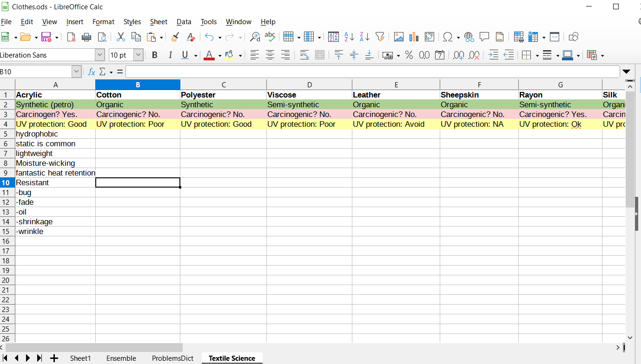Center cell content horizontally
Image resolution: width=641 pixels, height=364 pixels.
click(x=270, y=55)
